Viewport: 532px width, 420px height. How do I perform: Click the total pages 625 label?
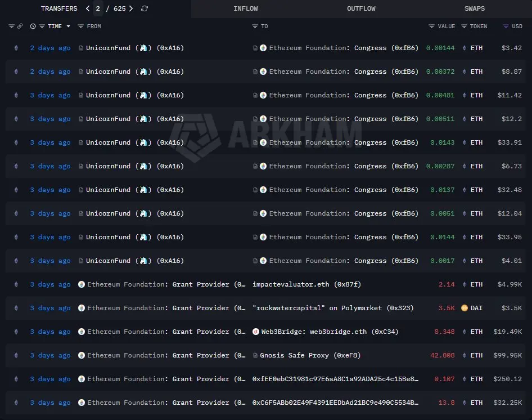[119, 8]
